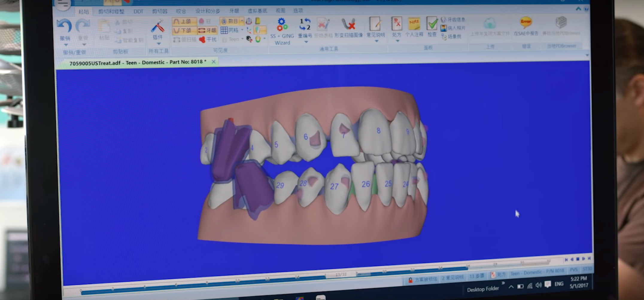The height and width of the screenshot is (300, 644).
Task: Open Tooth info (牙齿信息) panel
Action: [453, 19]
